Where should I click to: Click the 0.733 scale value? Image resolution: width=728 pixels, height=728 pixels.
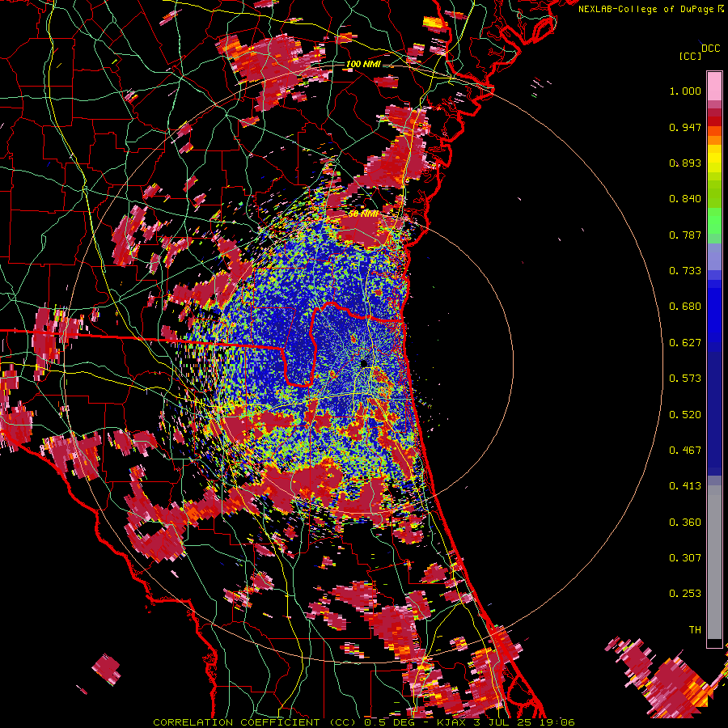(685, 271)
